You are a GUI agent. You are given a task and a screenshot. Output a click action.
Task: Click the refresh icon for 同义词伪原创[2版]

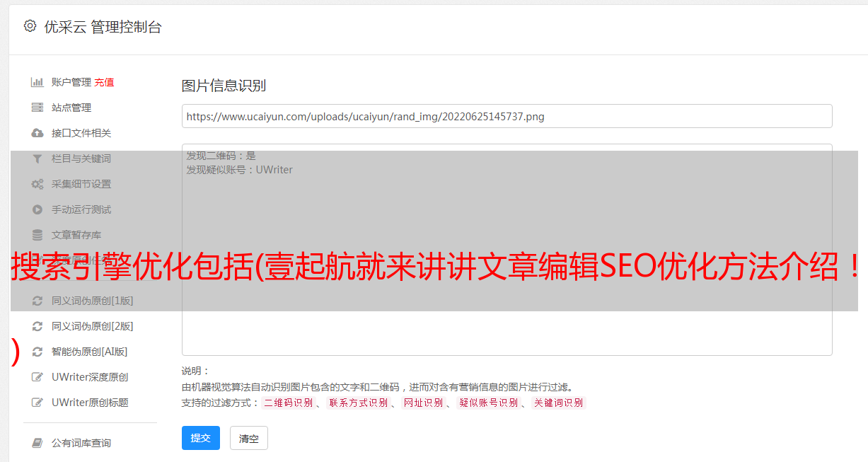coord(37,326)
